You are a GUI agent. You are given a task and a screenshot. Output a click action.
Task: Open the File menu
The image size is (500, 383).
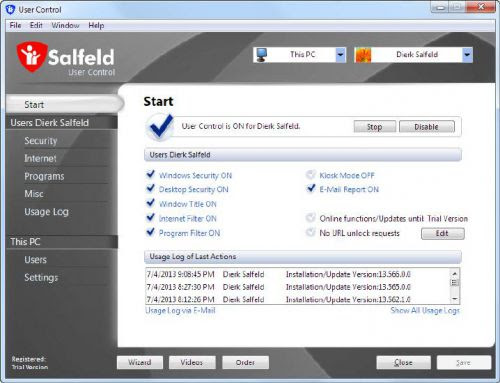point(15,25)
